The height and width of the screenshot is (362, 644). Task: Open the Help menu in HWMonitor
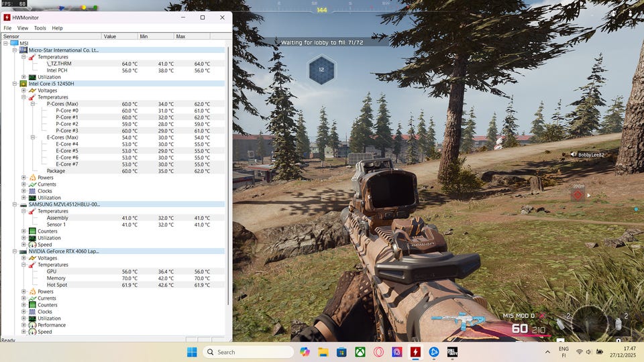57,28
